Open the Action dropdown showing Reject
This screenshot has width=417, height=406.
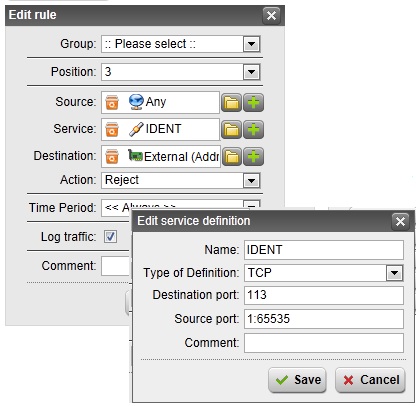point(251,181)
